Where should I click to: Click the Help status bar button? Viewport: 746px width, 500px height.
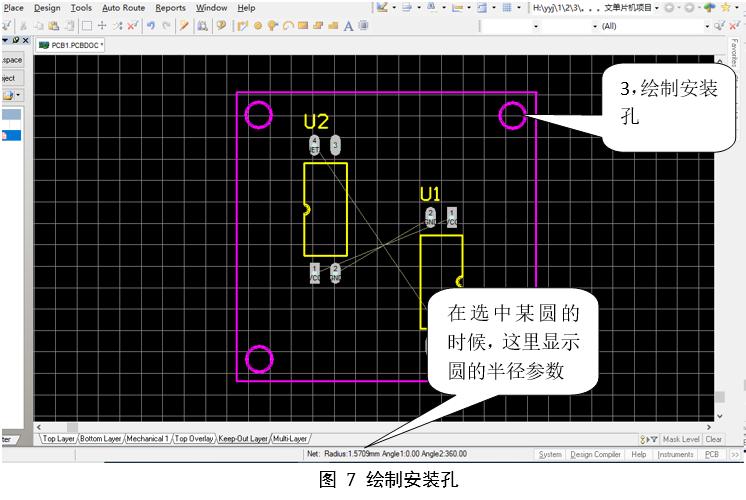(638, 455)
